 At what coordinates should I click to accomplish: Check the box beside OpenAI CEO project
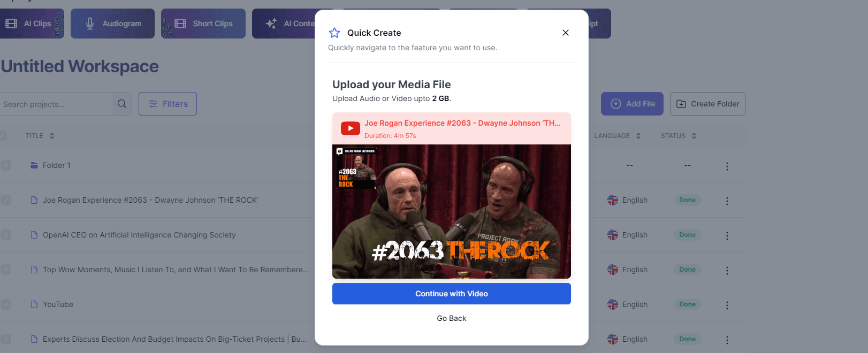(x=6, y=235)
